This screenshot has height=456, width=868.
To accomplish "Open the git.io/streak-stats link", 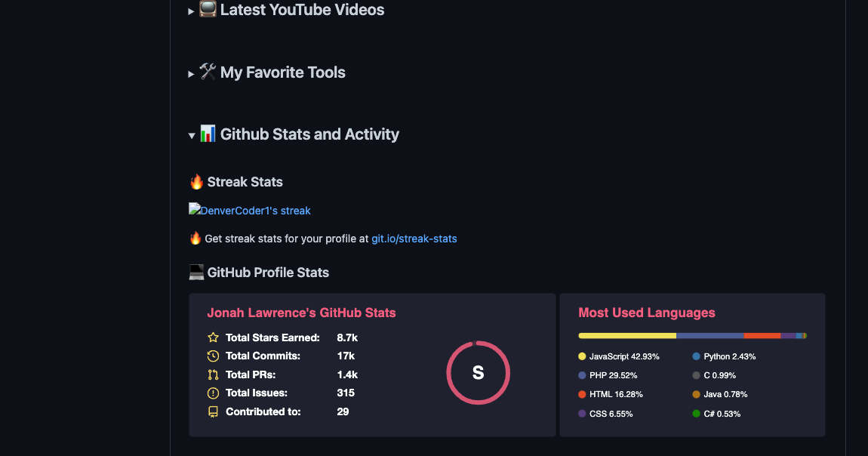I will (414, 239).
